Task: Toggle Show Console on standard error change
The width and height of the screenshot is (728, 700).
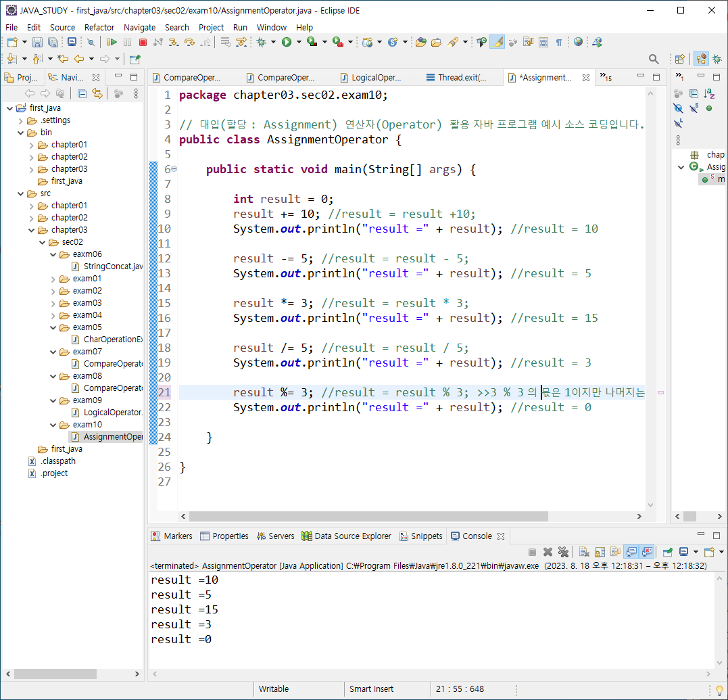Action: [647, 552]
